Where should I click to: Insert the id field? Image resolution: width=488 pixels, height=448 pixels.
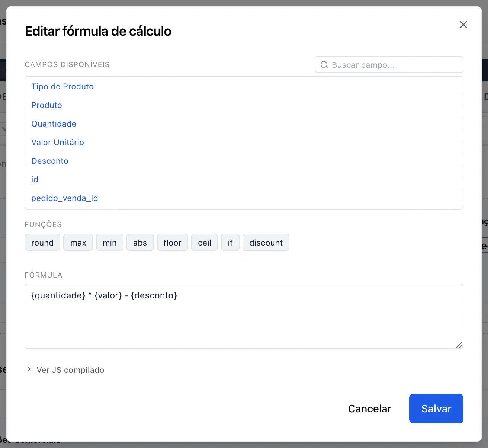[x=35, y=179]
